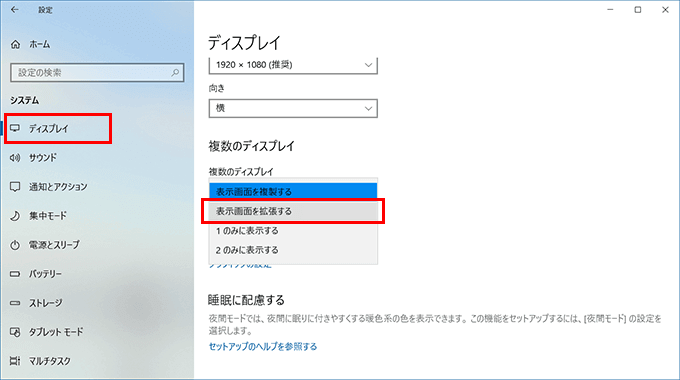Click the back arrow icon
680x380 pixels.
[x=15, y=9]
